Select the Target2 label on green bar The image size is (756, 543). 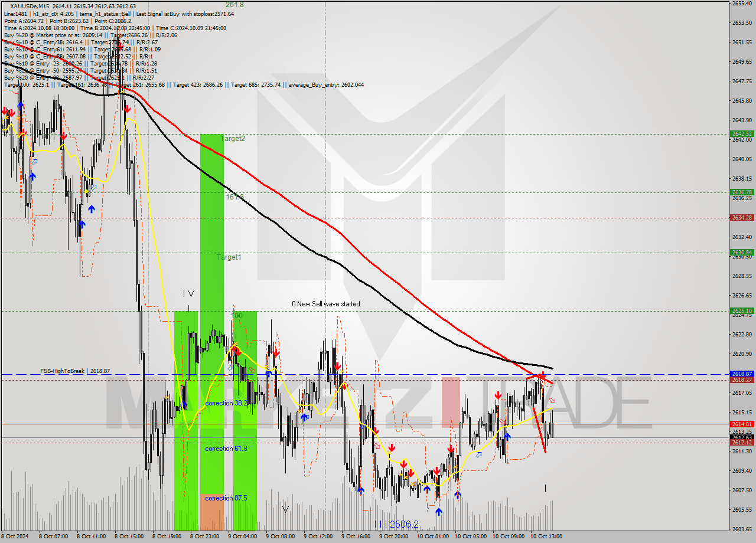233,139
